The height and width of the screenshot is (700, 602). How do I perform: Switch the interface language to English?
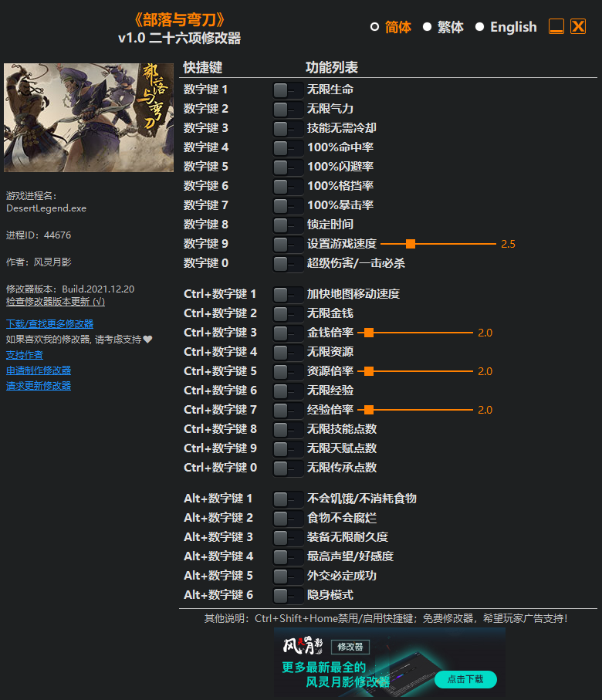click(x=506, y=27)
